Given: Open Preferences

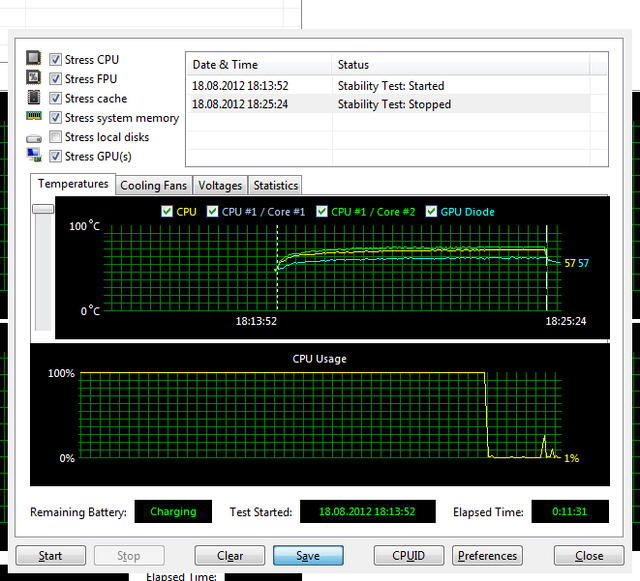Looking at the screenshot, I should coord(487,556).
